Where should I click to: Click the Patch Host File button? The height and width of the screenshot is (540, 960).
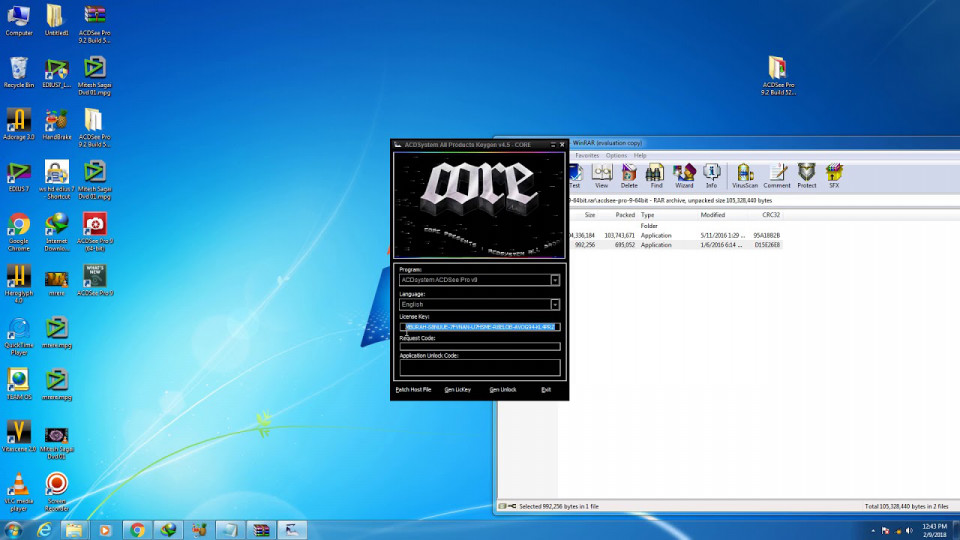click(413, 389)
